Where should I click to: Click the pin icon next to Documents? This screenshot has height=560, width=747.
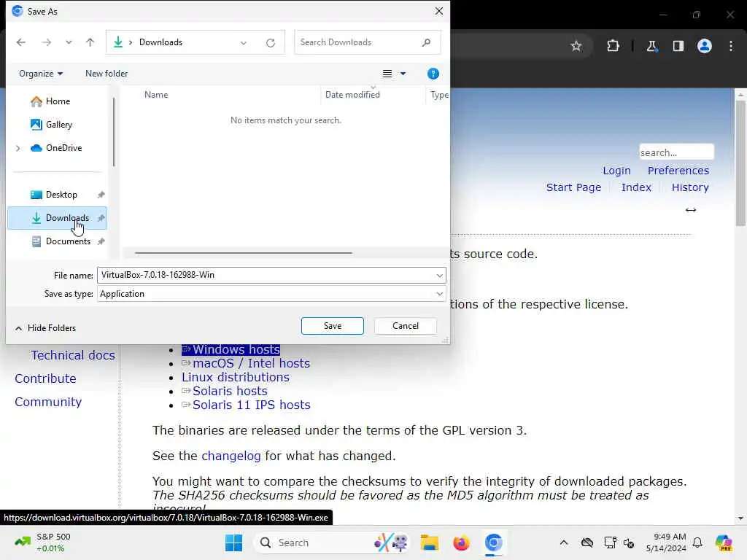pos(101,241)
